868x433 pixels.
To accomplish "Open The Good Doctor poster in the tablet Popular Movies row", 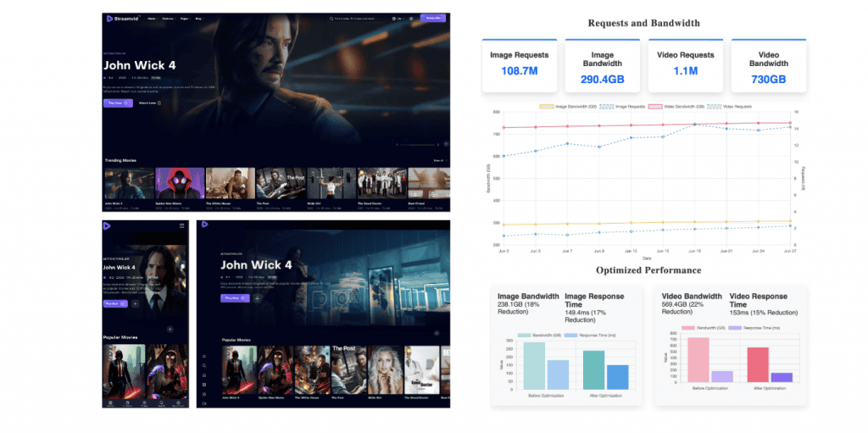I will [421, 370].
